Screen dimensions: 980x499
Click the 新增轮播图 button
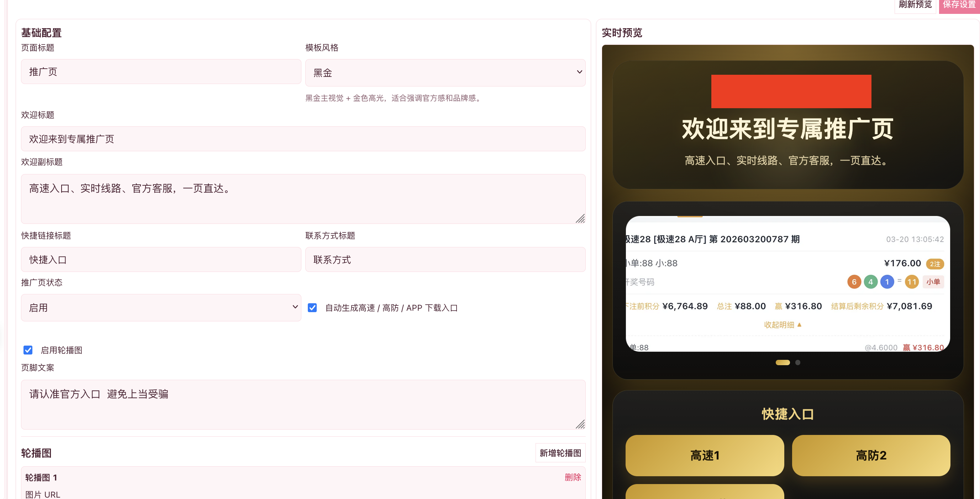coord(560,453)
